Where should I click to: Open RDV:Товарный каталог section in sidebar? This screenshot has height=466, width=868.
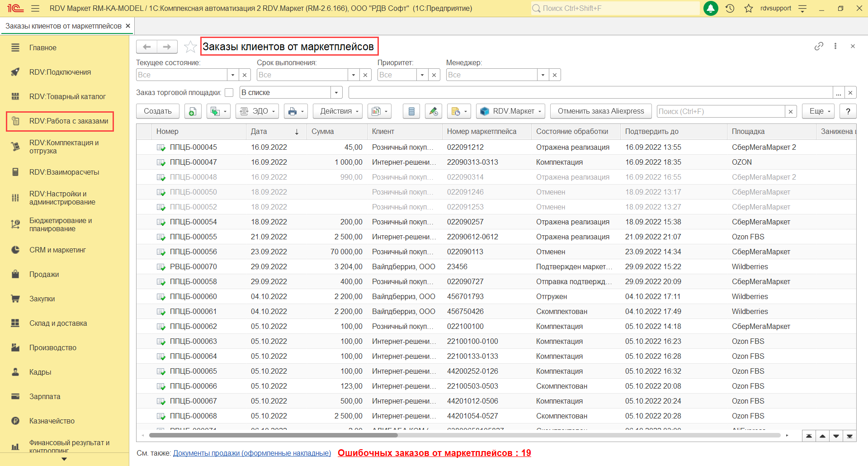(67, 96)
